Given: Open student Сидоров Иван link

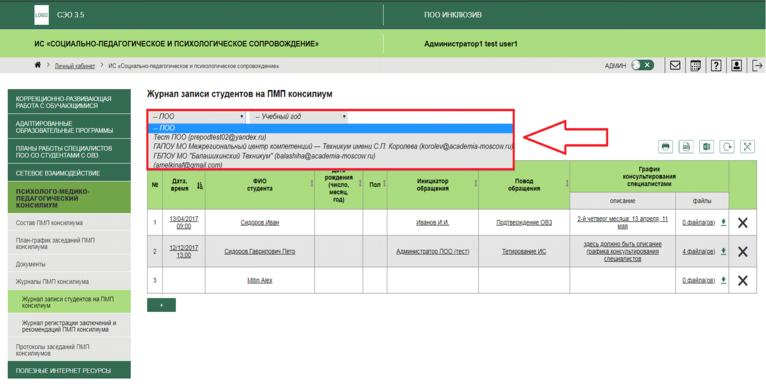Looking at the screenshot, I should [259, 223].
